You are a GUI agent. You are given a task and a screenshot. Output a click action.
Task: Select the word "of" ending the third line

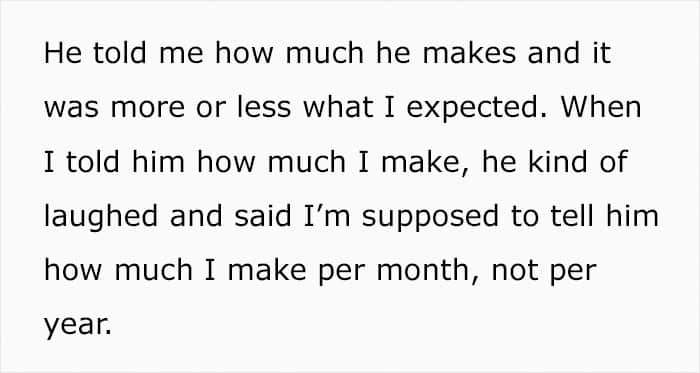614,161
